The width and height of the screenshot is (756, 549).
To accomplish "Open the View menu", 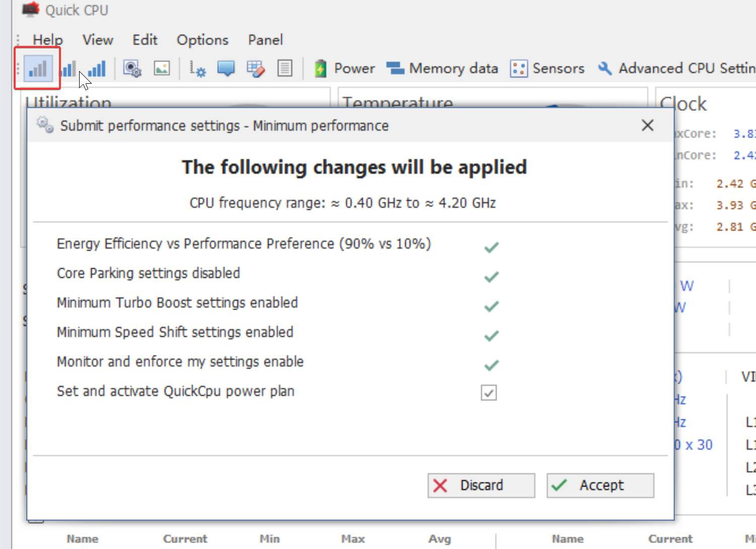I will coord(97,40).
